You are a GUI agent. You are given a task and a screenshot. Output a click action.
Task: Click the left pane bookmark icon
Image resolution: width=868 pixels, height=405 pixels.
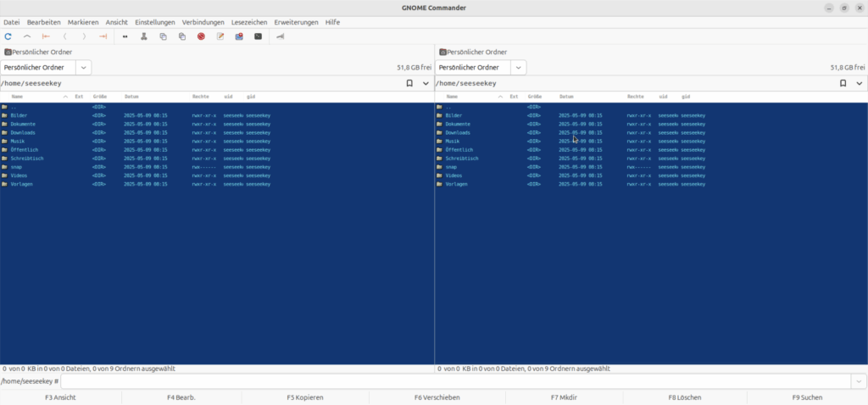click(409, 83)
